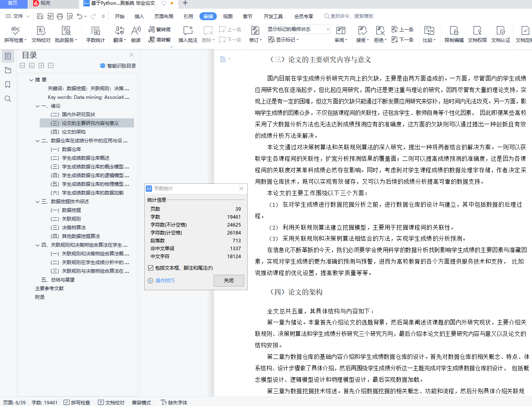Viewport: 532px width, 406px height.
Task: Open the quick access toolbar customize arrow
Action: pyautogui.click(x=103, y=16)
